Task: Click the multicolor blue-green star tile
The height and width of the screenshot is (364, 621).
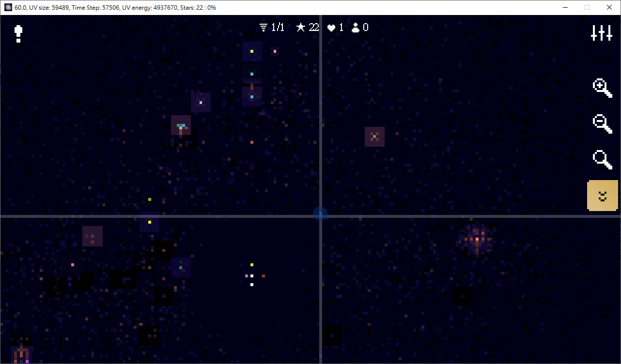Action: (x=181, y=126)
